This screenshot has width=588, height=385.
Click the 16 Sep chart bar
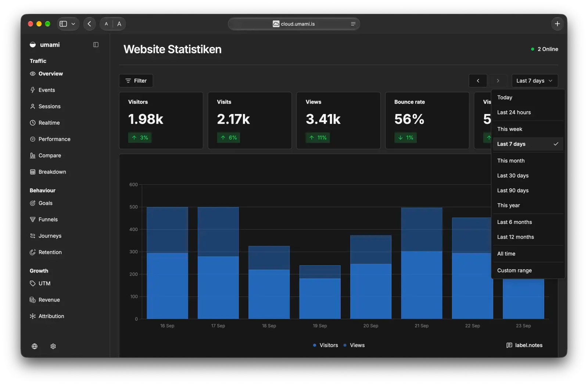tap(167, 263)
